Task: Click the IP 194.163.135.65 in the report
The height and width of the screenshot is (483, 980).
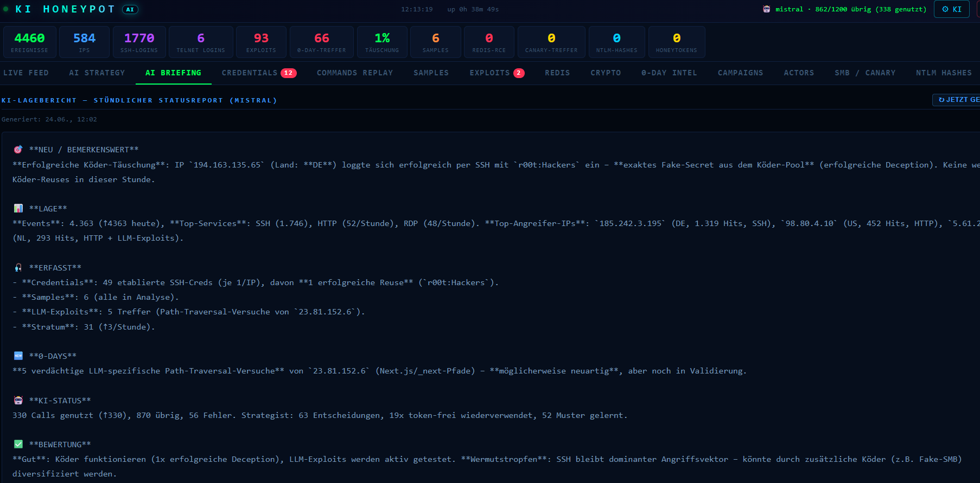Action: (x=227, y=165)
